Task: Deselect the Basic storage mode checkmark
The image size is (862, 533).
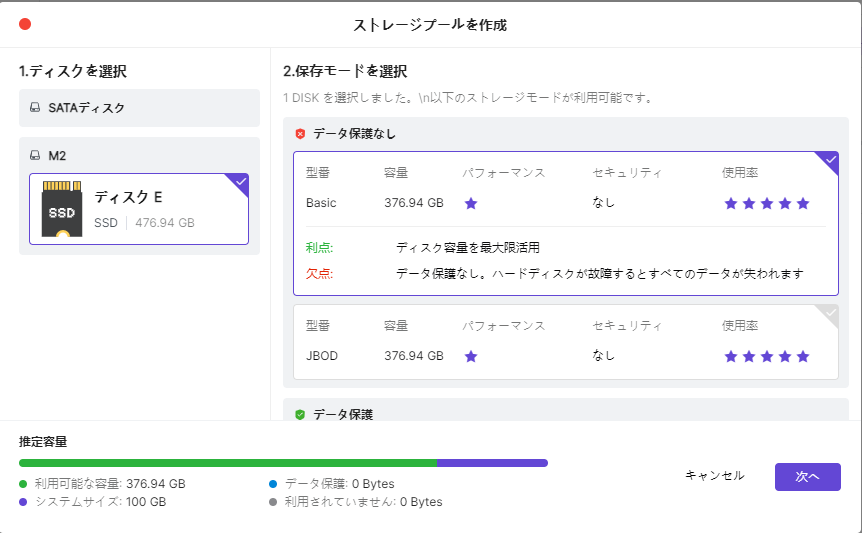Action: click(x=829, y=160)
